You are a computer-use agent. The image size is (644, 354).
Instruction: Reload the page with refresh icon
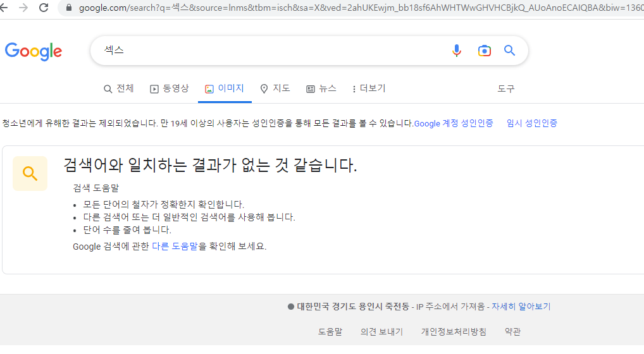[44, 8]
